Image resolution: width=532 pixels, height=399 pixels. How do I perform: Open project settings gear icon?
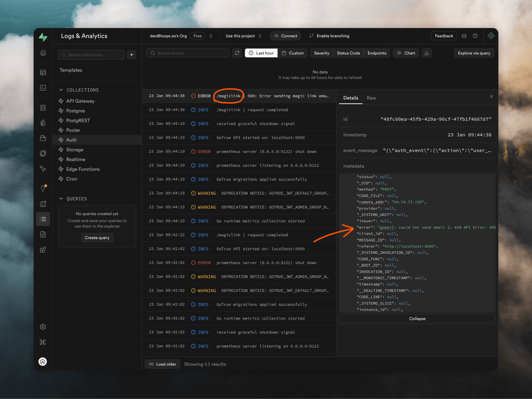pos(43,327)
